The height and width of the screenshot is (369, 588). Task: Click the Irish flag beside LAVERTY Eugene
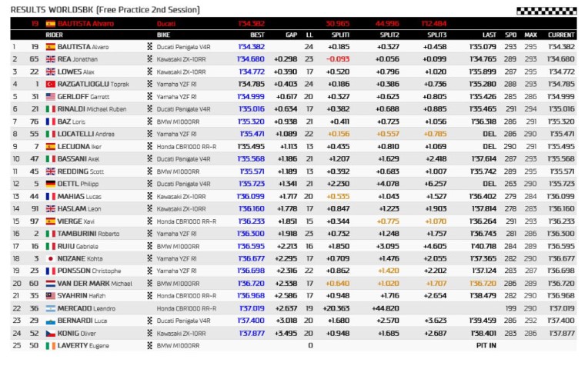50,346
